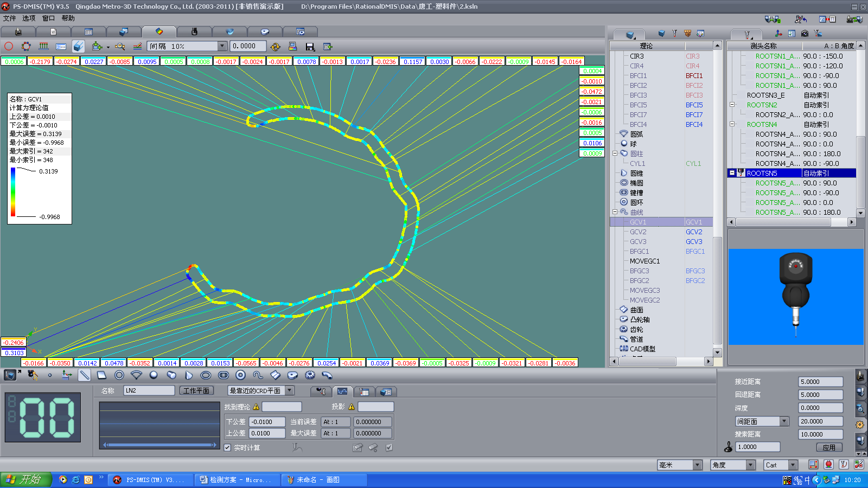This screenshot has width=868, height=488.
Task: Click the feature tree vertical scrollbar
Action: [x=717, y=291]
